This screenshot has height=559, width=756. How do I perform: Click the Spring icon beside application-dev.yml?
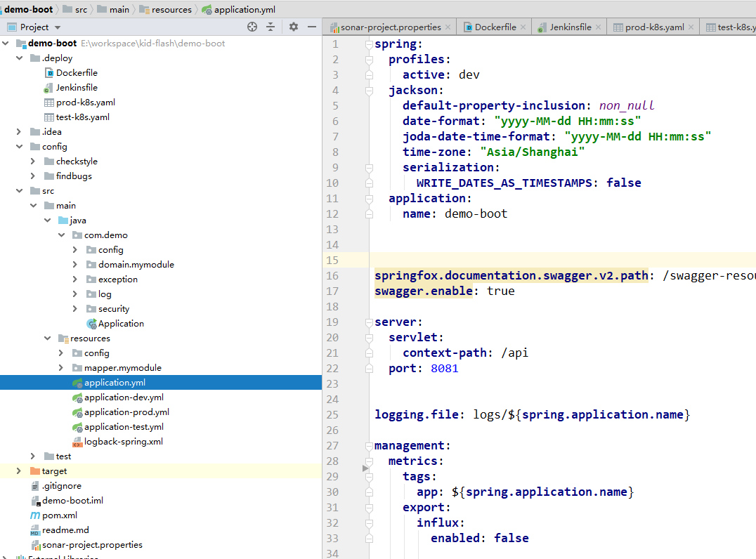77,397
